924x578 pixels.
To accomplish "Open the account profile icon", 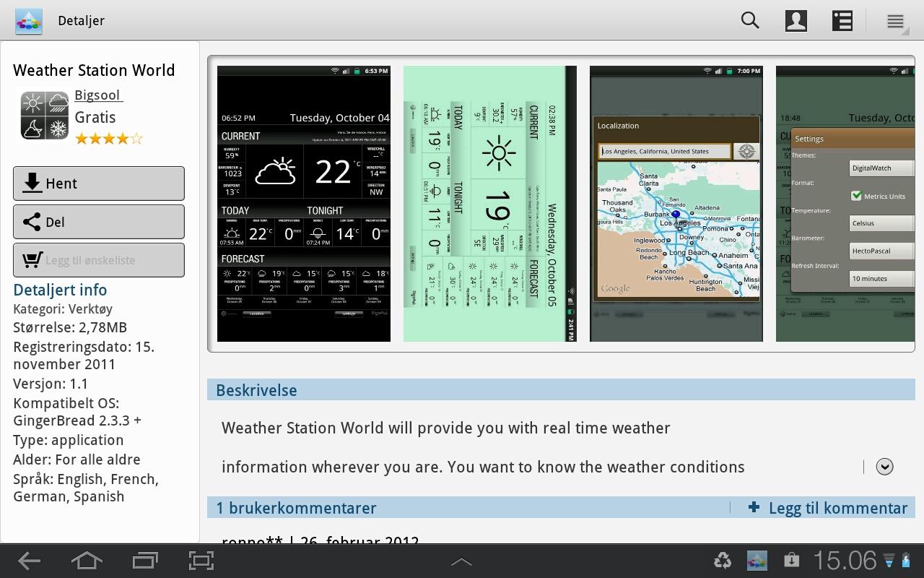I will 796,20.
